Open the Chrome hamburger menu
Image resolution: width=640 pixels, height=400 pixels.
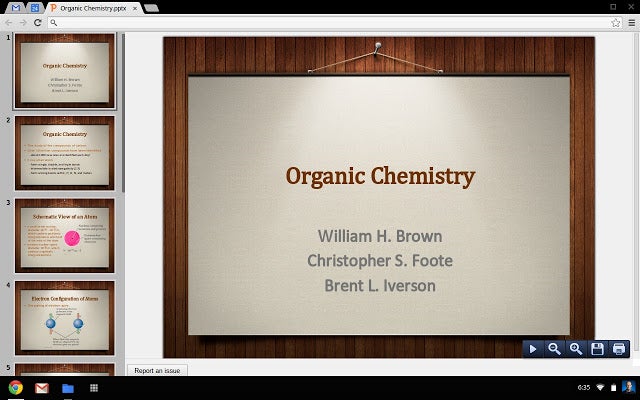click(x=630, y=22)
